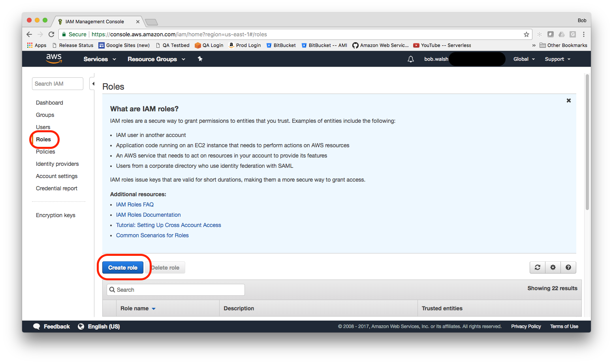The image size is (613, 364).
Task: Bookmark this page with the star icon
Action: click(527, 34)
